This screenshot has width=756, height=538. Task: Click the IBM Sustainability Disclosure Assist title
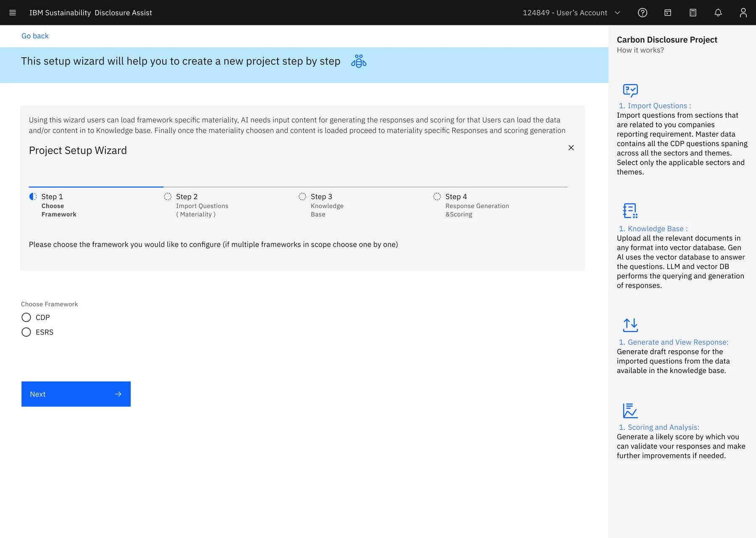[91, 13]
